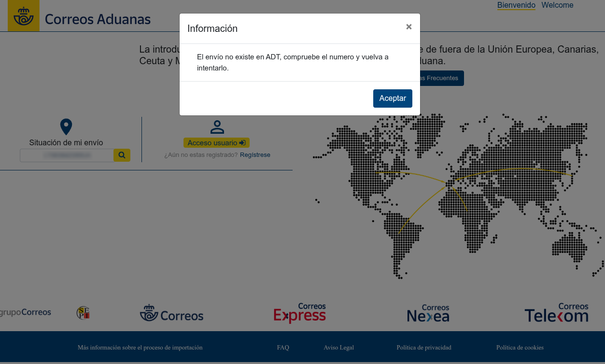605x364 pixels.
Task: Click Aceptar in the Información dialog
Action: point(393,98)
